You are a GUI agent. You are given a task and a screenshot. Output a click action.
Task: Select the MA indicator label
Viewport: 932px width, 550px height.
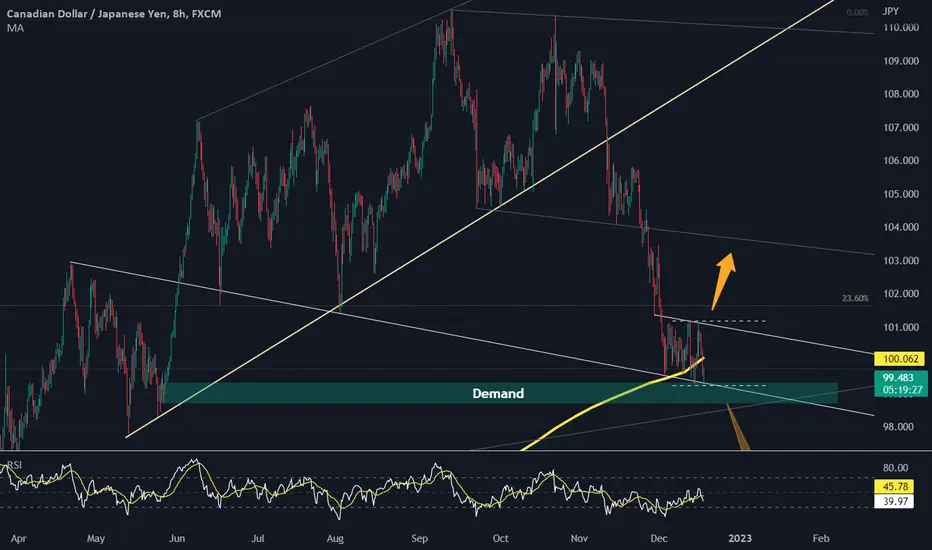point(15,28)
